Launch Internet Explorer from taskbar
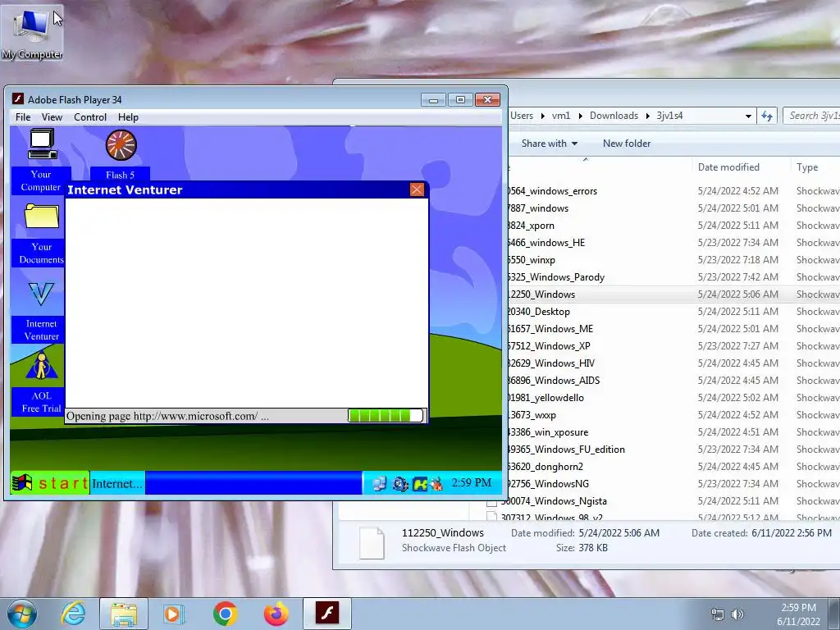Image resolution: width=840 pixels, height=630 pixels. coord(73,614)
